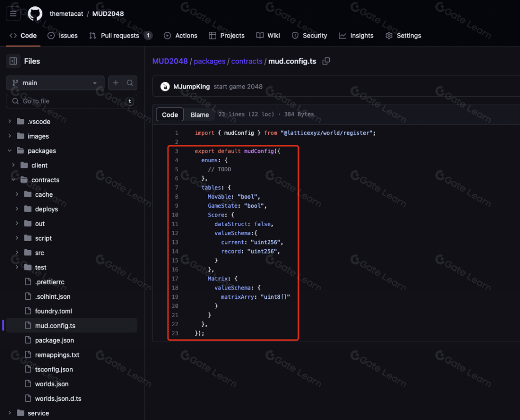Open the Actions workflows section

[181, 35]
